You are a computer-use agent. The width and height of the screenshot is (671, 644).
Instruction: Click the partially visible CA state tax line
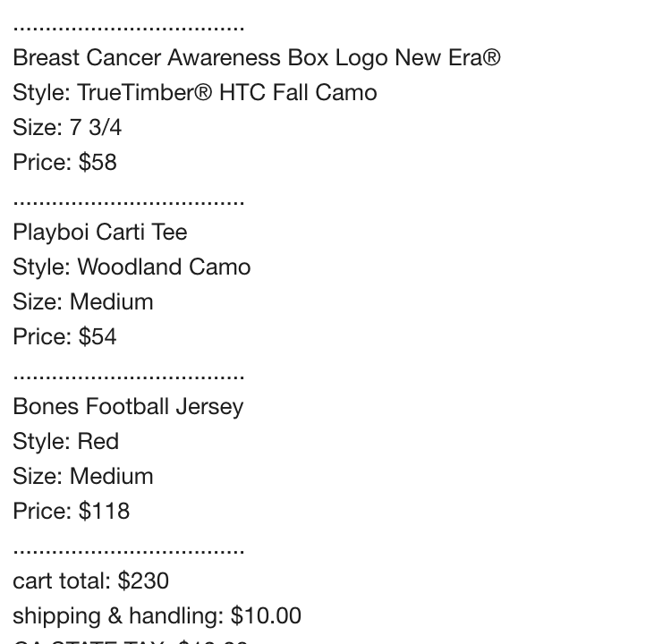pos(131,641)
